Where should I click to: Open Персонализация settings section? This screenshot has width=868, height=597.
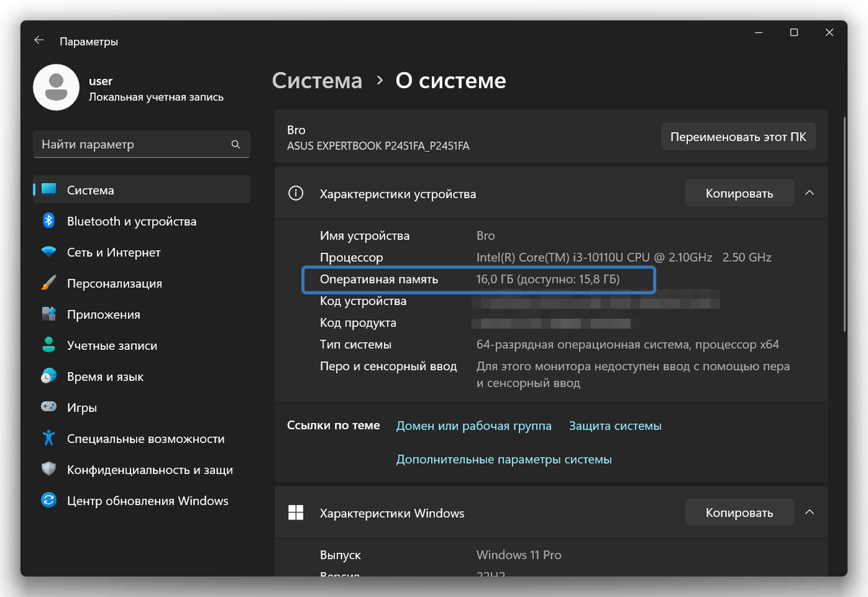[142, 283]
